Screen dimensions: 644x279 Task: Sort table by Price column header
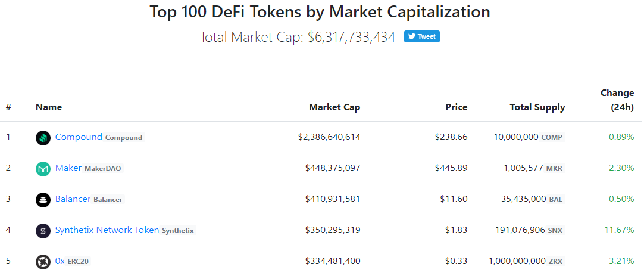coord(456,107)
